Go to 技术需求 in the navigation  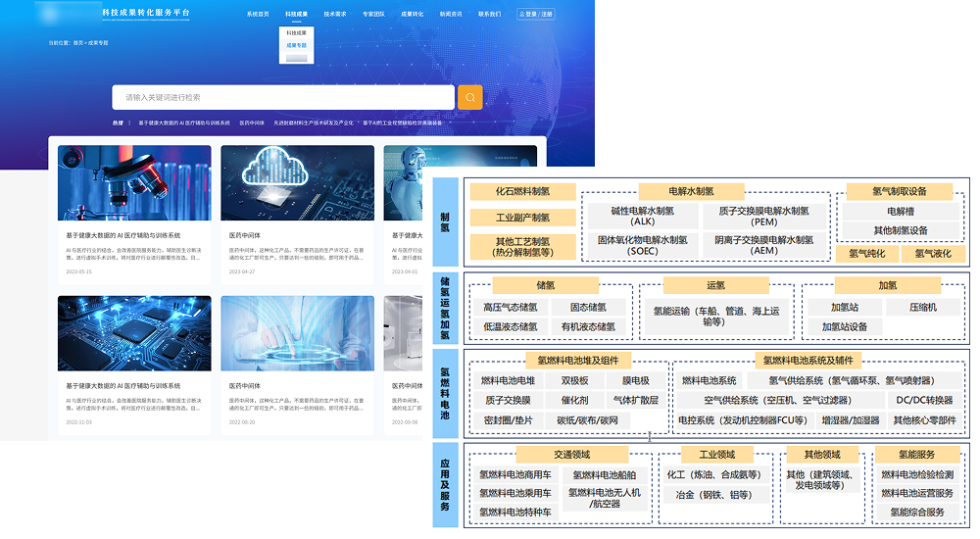point(335,14)
